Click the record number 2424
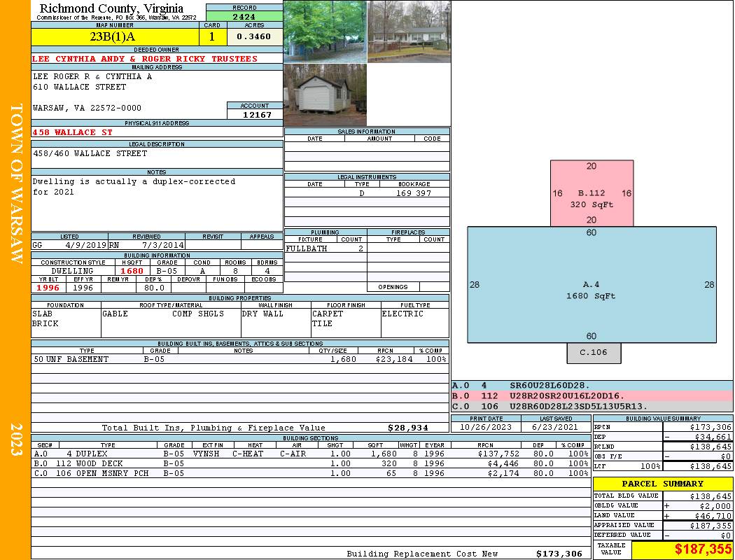Viewport: 735px width, 560px height. (x=244, y=16)
